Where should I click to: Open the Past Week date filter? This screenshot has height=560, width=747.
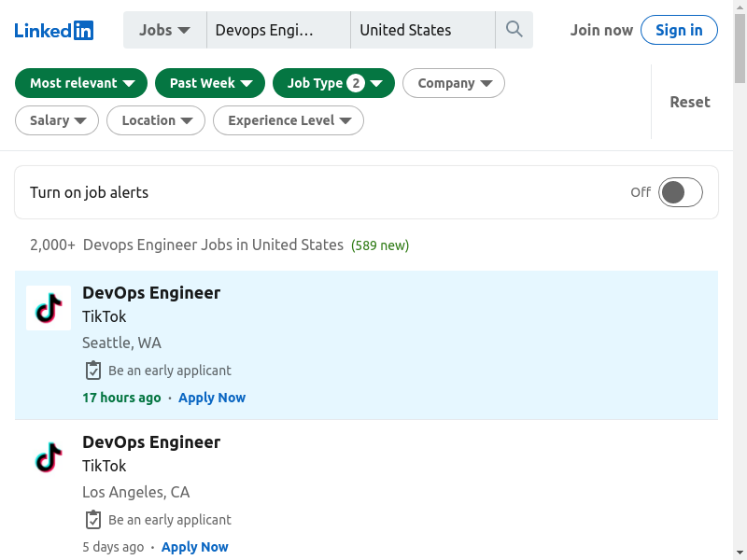click(x=210, y=83)
